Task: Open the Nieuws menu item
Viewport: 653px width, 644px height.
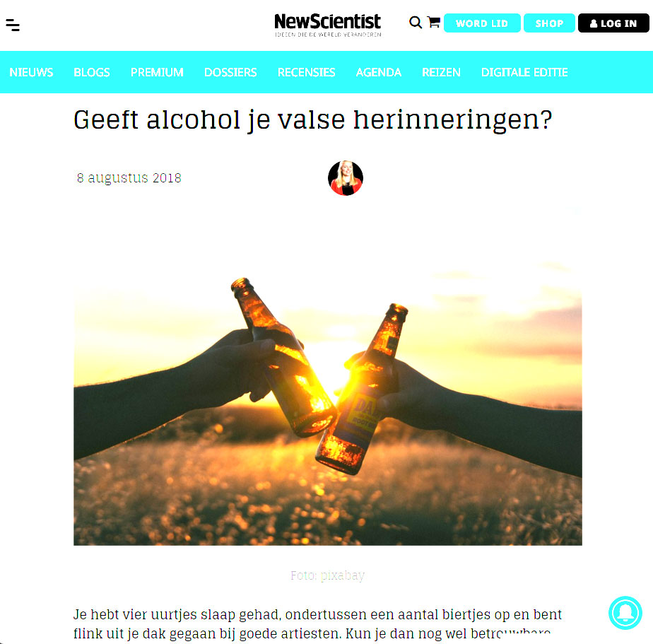Action: (x=31, y=73)
